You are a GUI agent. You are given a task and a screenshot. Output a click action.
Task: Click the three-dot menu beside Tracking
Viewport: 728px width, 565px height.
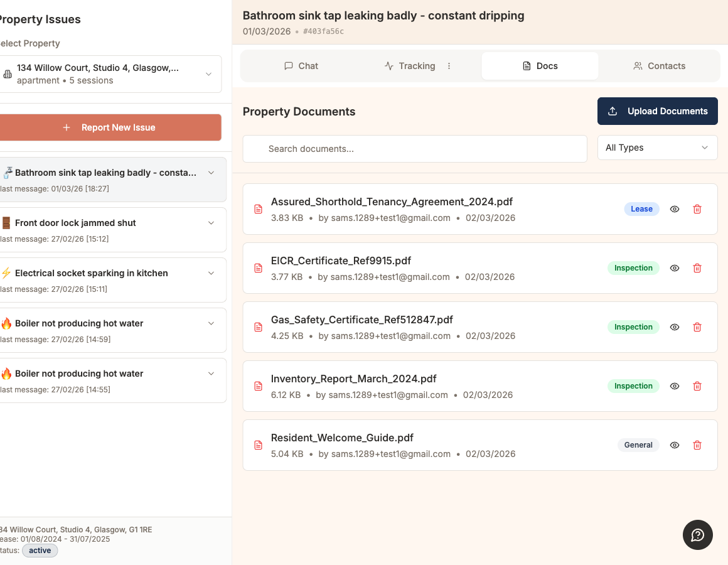pos(449,65)
